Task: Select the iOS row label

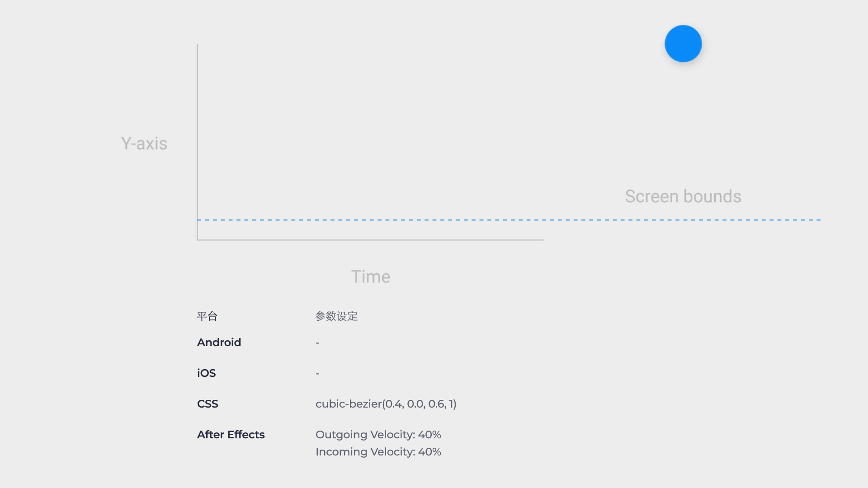Action: [x=206, y=373]
